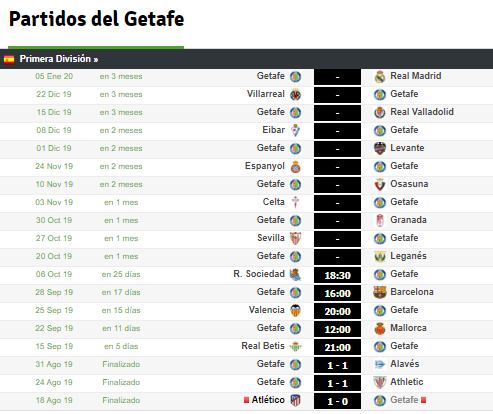
Task: Open the Mallorca team link
Action: coord(408,328)
